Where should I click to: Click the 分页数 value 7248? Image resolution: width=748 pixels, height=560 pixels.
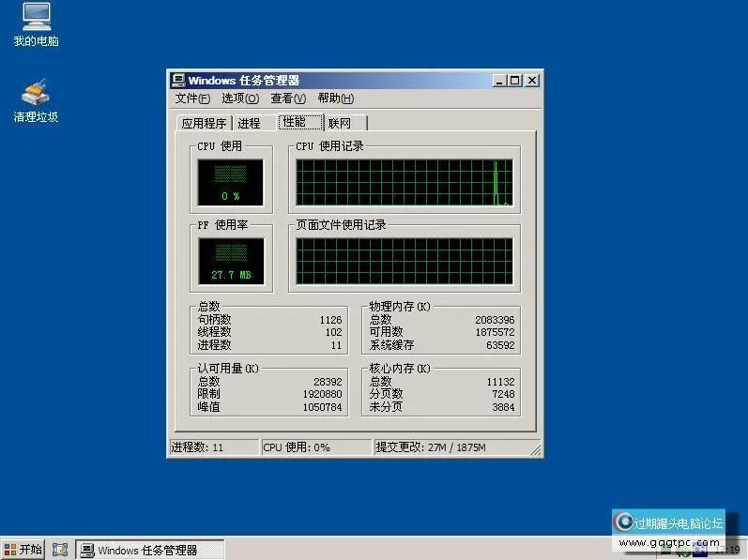pos(503,394)
